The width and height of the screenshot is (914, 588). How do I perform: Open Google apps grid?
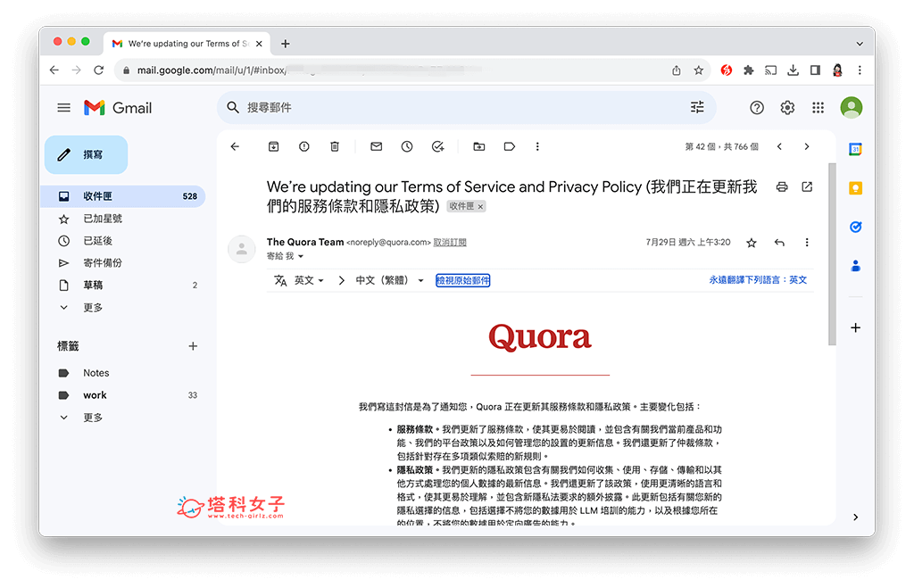point(818,108)
